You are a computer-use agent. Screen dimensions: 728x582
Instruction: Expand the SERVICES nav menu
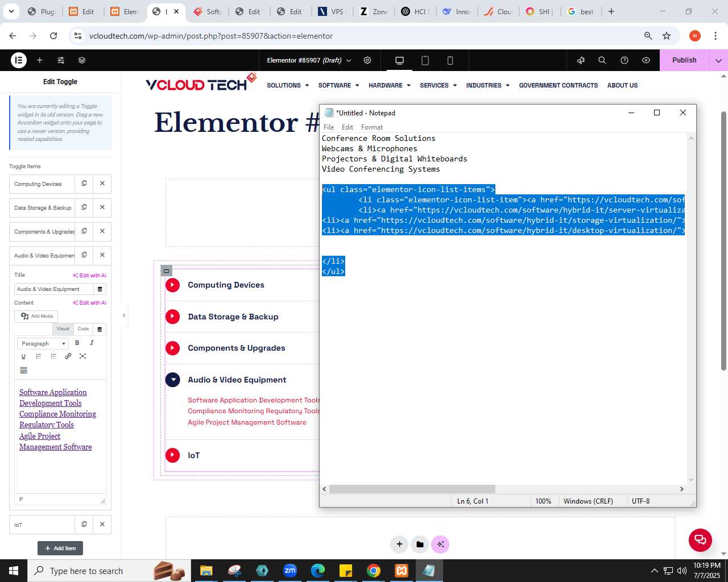point(438,85)
